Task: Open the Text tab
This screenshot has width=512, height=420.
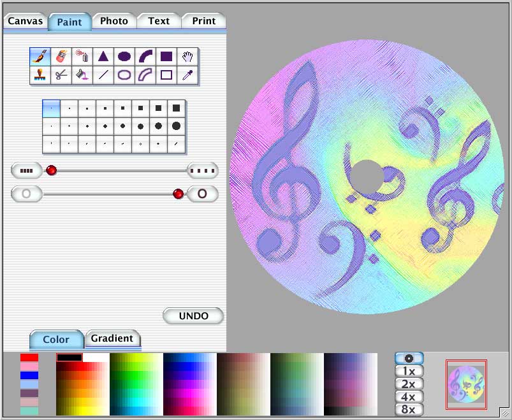Action: [159, 21]
